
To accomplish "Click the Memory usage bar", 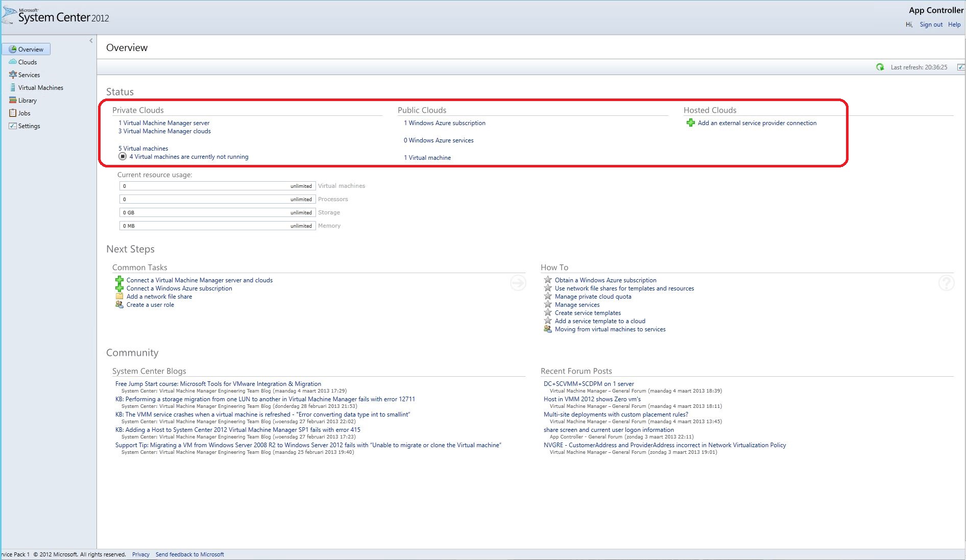I will [x=218, y=226].
